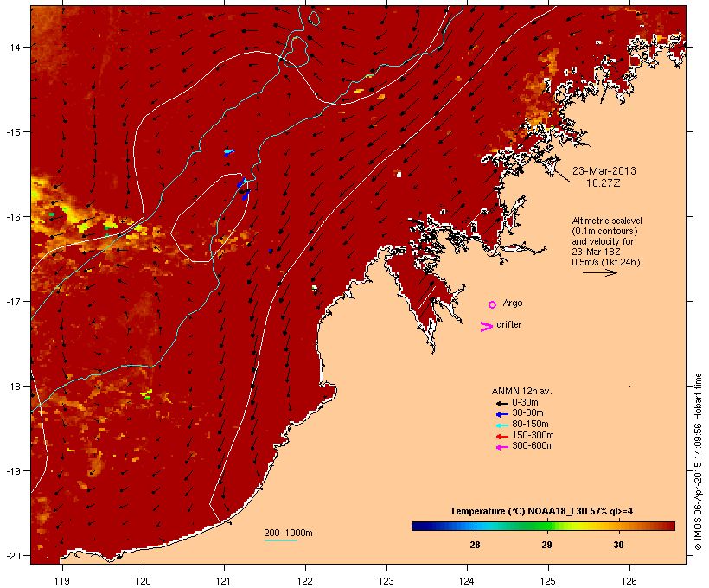Viewport: 709px width, 588px height.
Task: Click the magenta Argo circle symbol
Action: [x=492, y=304]
